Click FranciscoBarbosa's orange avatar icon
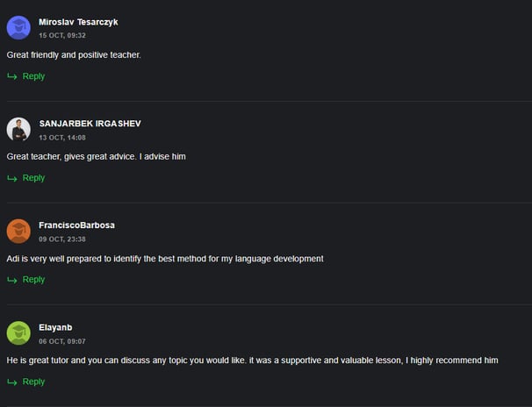 click(18, 231)
